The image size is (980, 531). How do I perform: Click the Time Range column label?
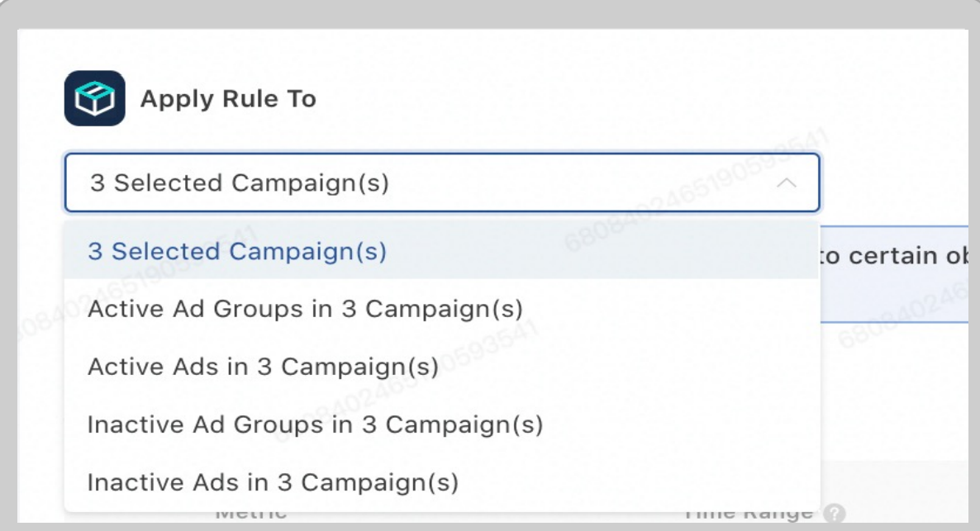[748, 514]
